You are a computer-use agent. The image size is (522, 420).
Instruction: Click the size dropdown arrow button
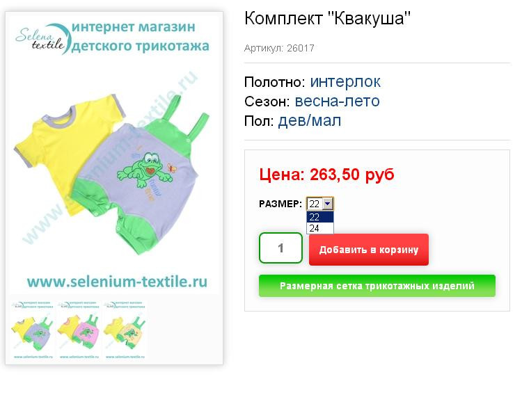click(x=328, y=204)
